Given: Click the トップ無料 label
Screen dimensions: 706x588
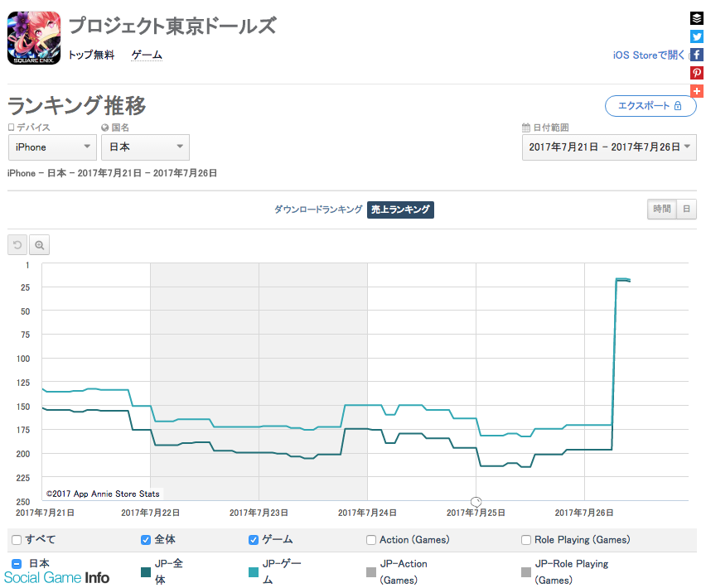Looking at the screenshot, I should (x=91, y=55).
